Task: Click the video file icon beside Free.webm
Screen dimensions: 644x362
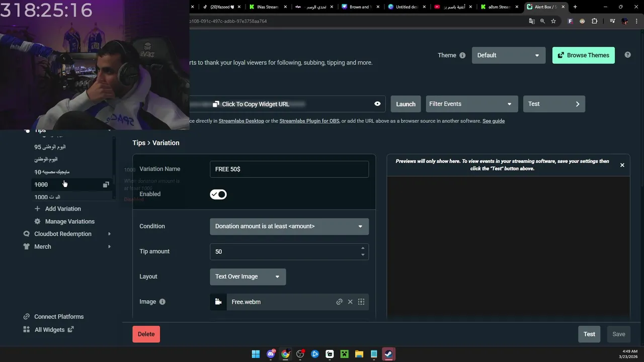Action: point(218,302)
